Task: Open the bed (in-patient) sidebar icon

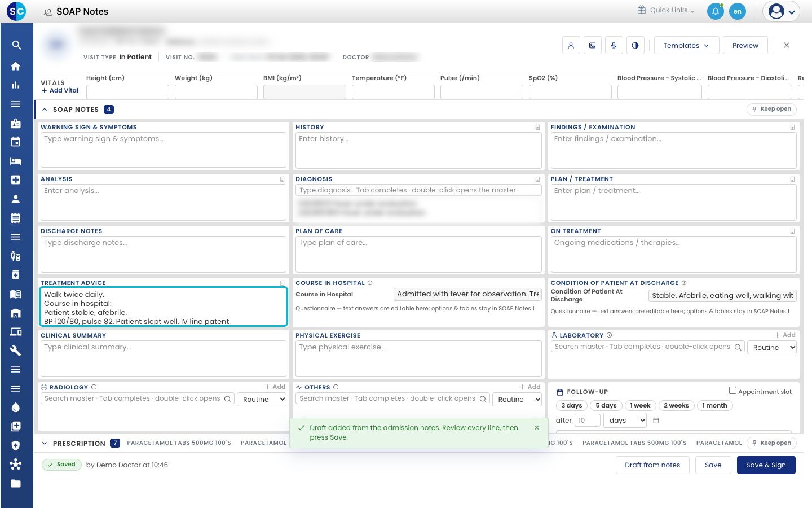Action: tap(16, 161)
